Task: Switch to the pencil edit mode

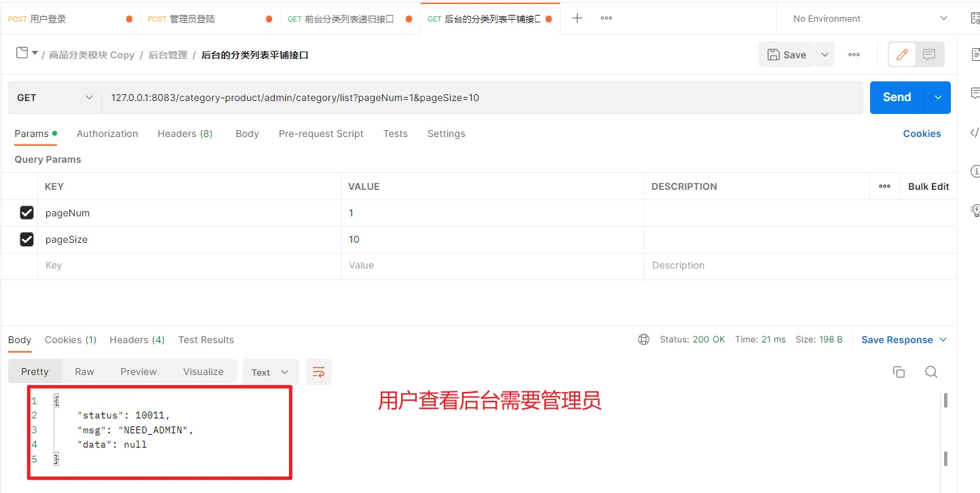Action: 902,55
